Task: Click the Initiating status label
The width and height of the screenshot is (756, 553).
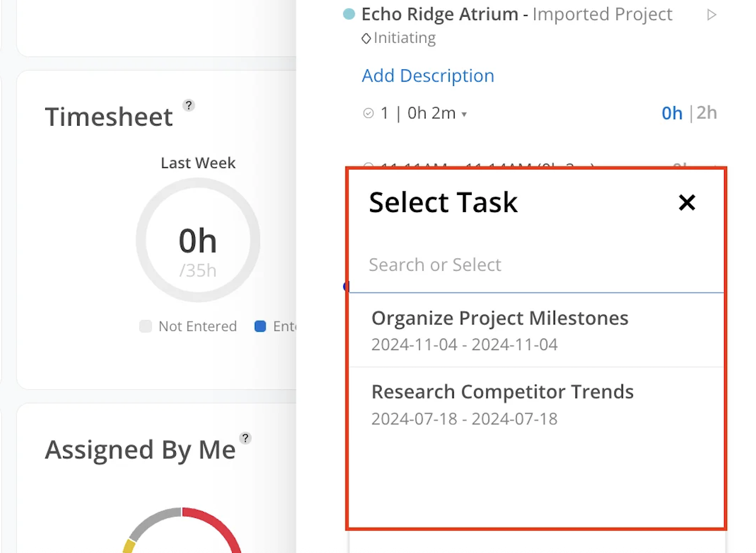Action: [x=404, y=38]
